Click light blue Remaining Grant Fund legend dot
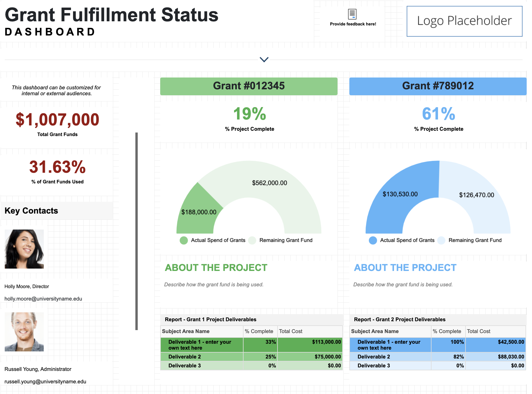This screenshot has height=394, width=532. pyautogui.click(x=441, y=240)
